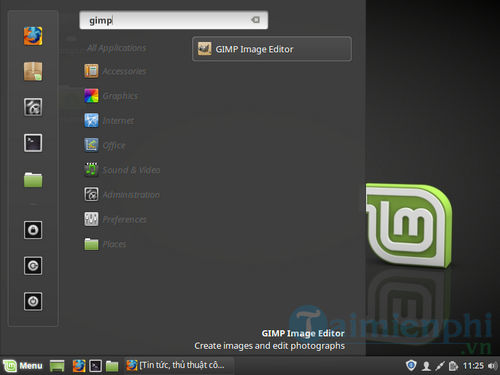Click the update manager shield tray icon
The width and height of the screenshot is (500, 375).
411,366
